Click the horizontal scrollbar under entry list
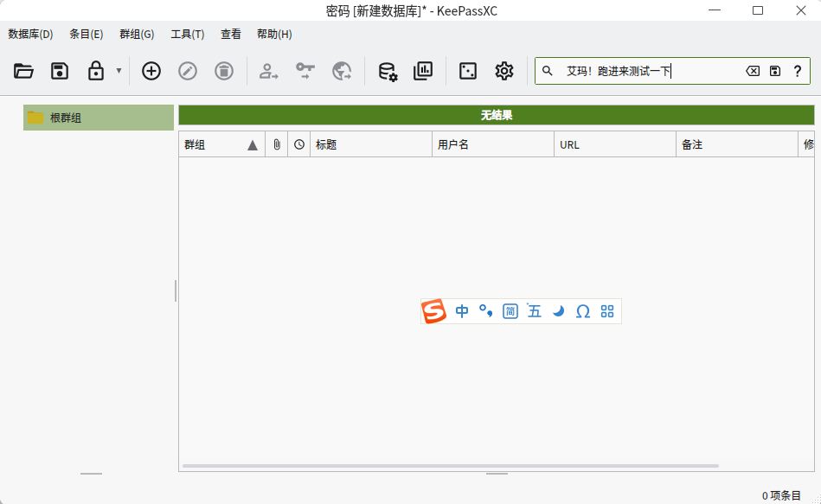 tap(450, 466)
